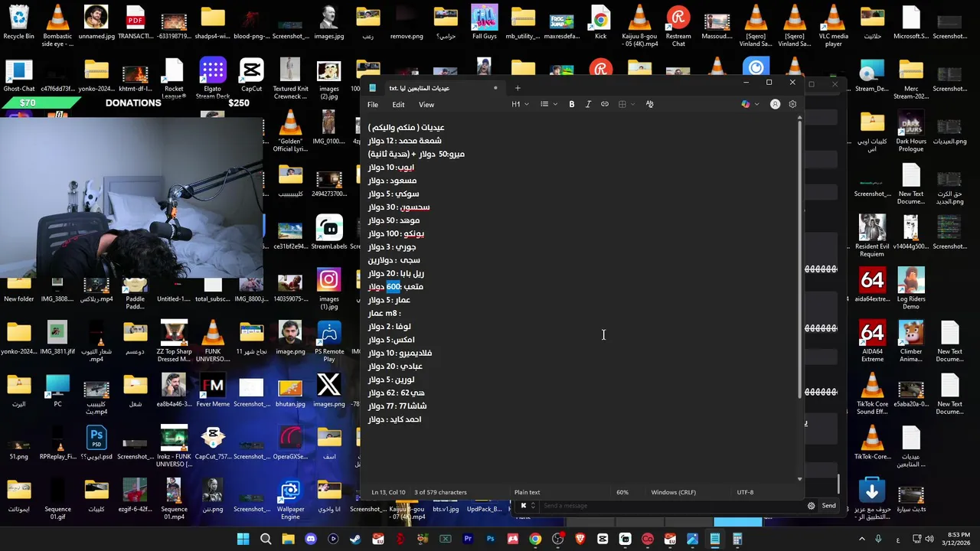Open the Rocket League desktop icon

click(x=174, y=79)
